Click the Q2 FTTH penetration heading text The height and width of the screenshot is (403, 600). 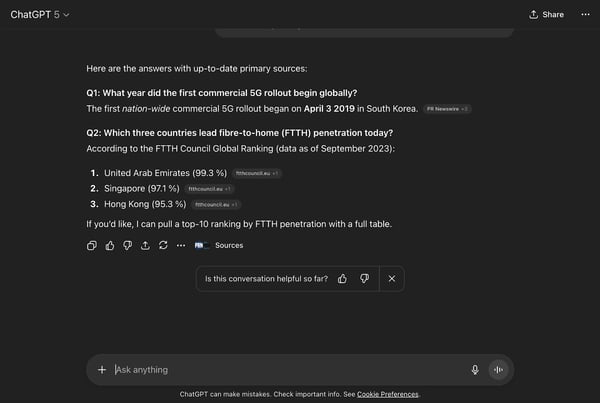(x=240, y=133)
